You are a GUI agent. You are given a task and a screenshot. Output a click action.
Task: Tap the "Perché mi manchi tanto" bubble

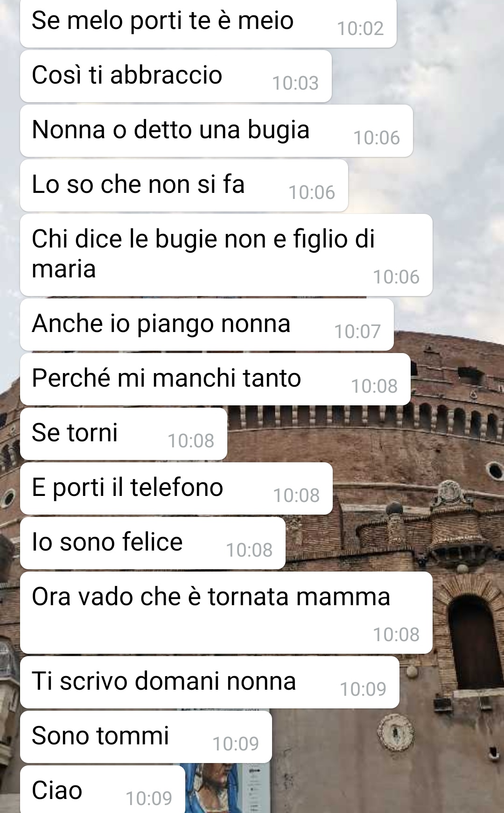[x=215, y=379]
